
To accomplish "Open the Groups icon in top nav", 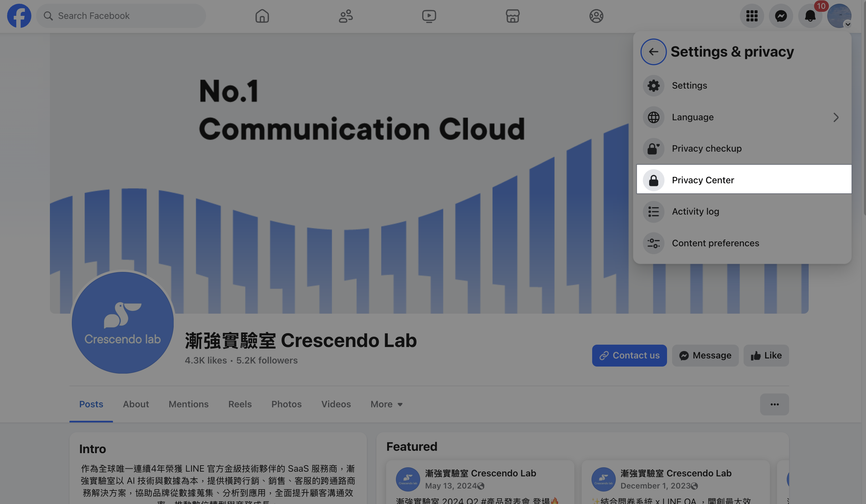I will 596,16.
